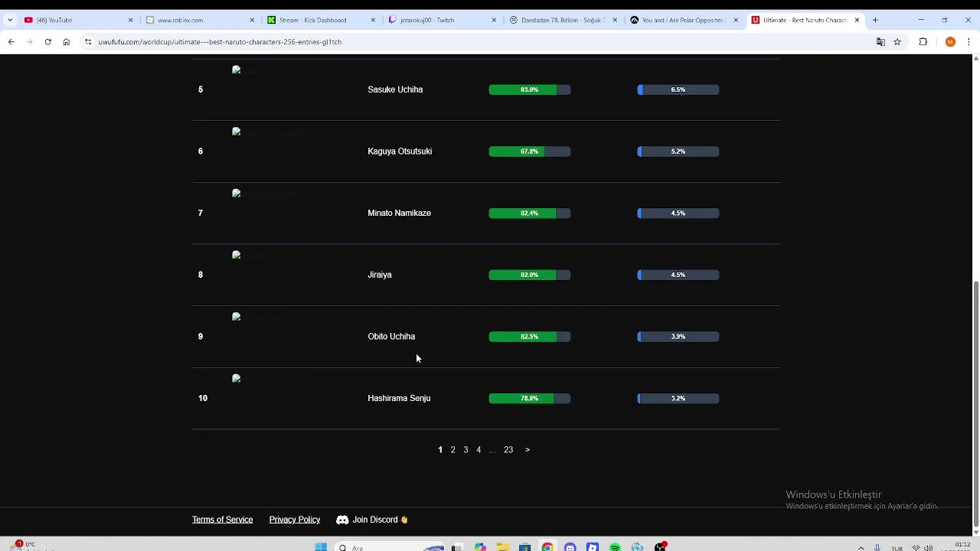Click Hashirama Senju's 78.8% green bar

click(x=530, y=399)
